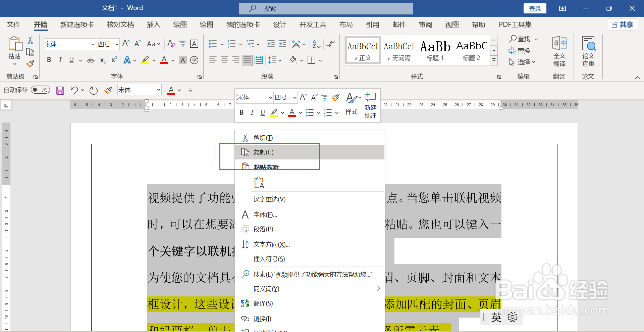Toggle Italic in floating mini toolbar
Screen dimensions: 644x332
[x=252, y=112]
